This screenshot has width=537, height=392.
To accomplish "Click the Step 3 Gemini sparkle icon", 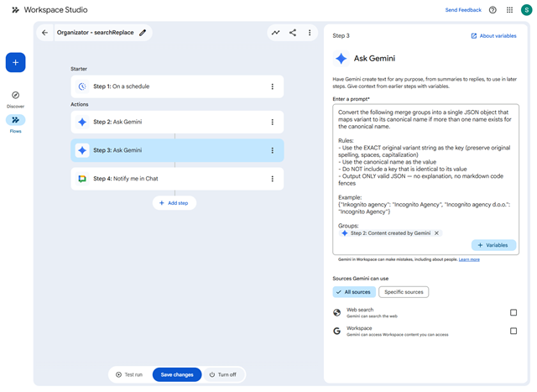I will point(82,150).
